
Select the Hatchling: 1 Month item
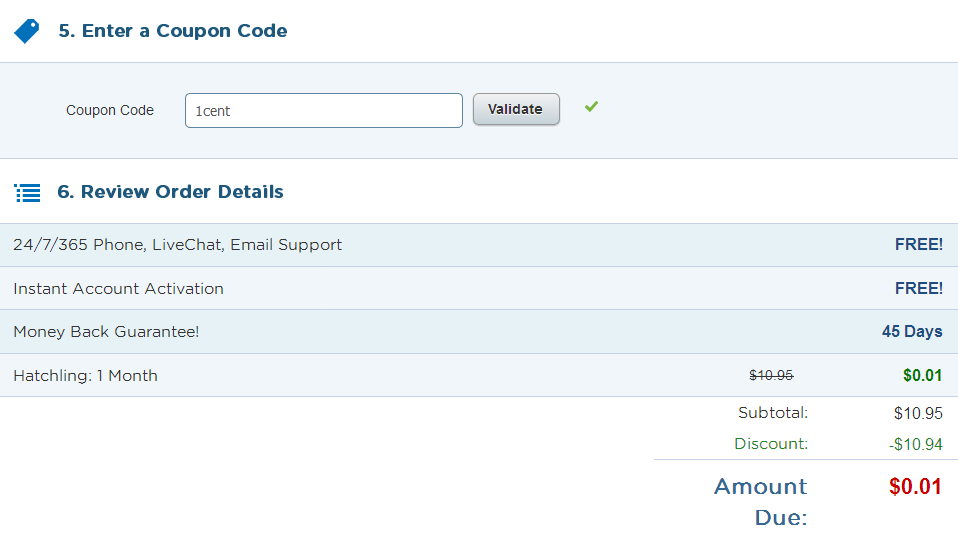[86, 376]
